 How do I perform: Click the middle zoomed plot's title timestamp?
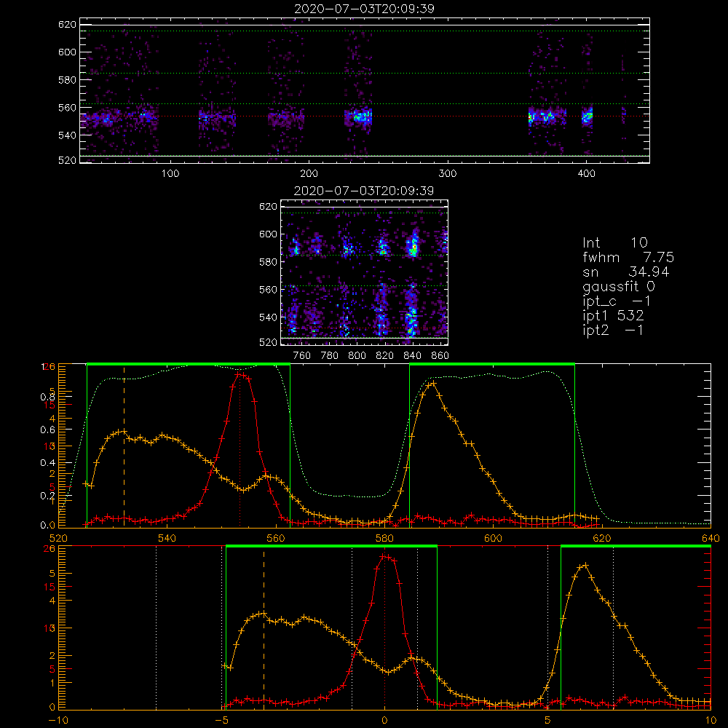pos(364,191)
